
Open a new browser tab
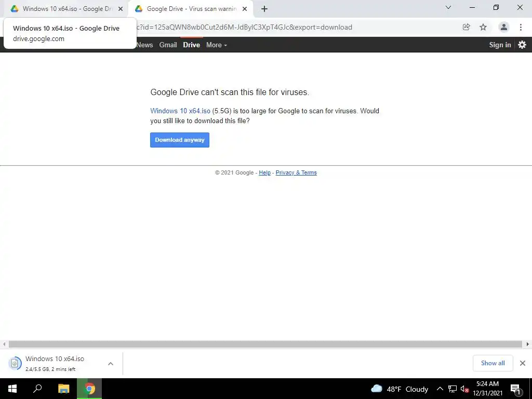[264, 9]
